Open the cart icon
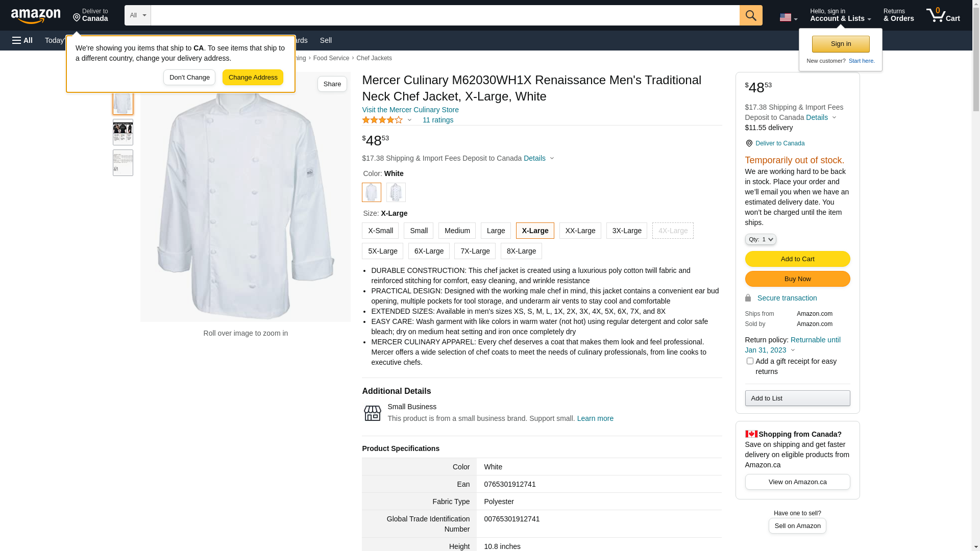 coord(943,15)
